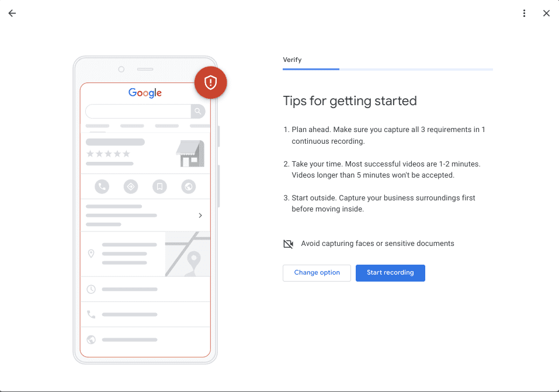Image resolution: width=559 pixels, height=392 pixels.
Task: Click the 'Take your time' tip text
Action: (x=386, y=169)
